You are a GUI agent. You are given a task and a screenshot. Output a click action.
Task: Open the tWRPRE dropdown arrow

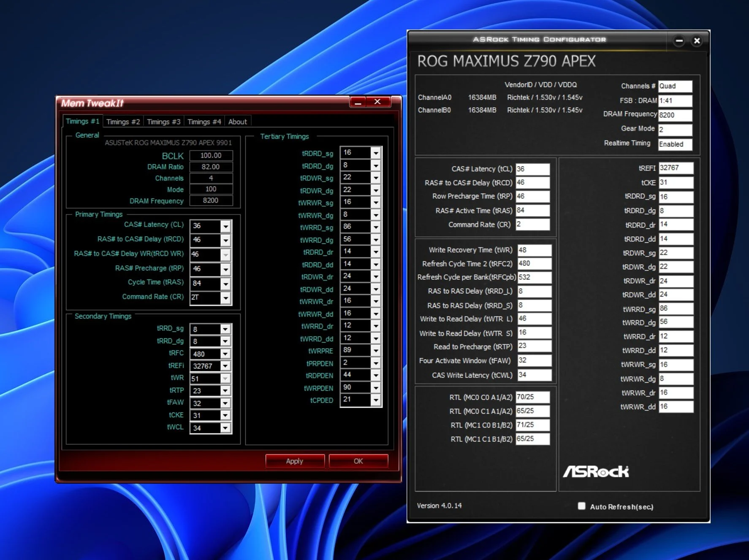[x=376, y=351]
